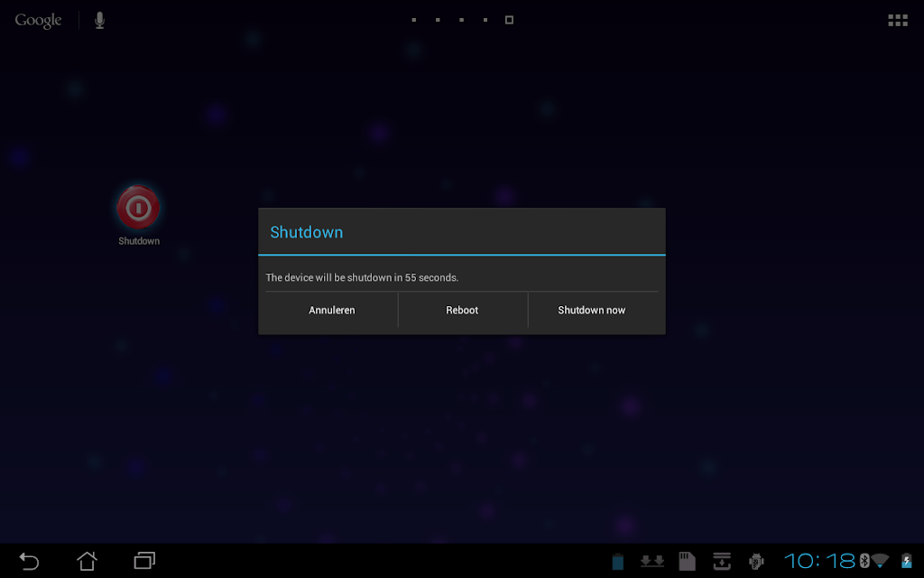Open the download-tray notification icon
The image size is (924, 578).
[722, 562]
